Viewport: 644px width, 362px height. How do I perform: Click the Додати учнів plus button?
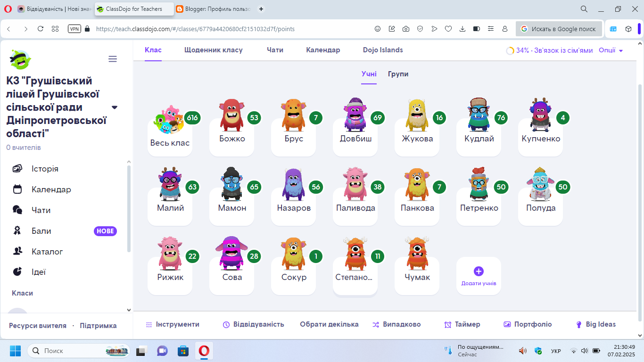pyautogui.click(x=479, y=271)
